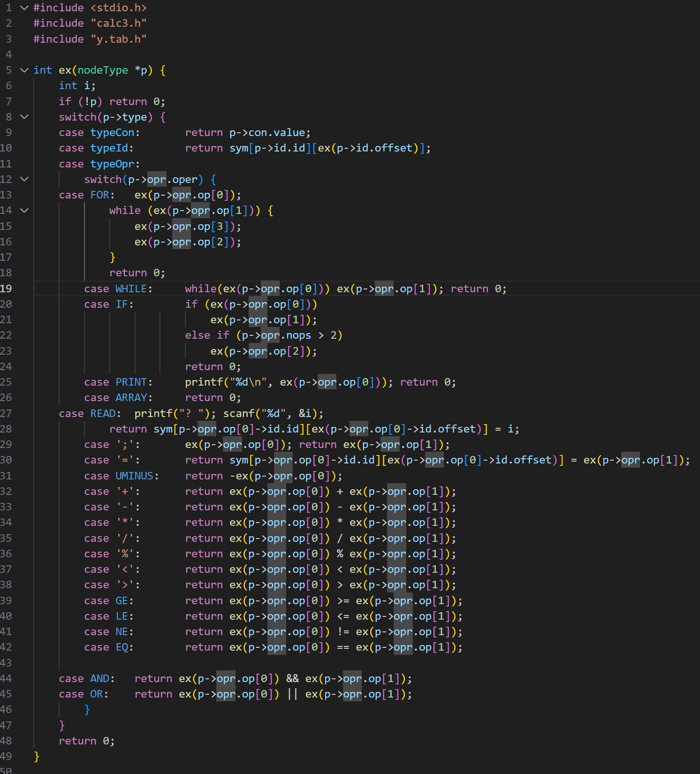The height and width of the screenshot is (774, 700).
Task: Collapse the switch(p->type) fold on line 8
Action: [24, 117]
